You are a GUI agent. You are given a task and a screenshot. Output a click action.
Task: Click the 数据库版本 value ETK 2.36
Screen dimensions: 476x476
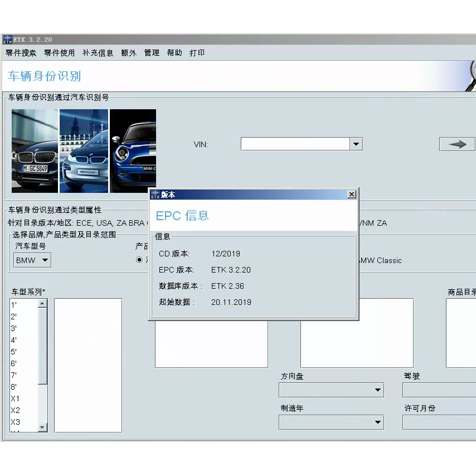tap(227, 286)
